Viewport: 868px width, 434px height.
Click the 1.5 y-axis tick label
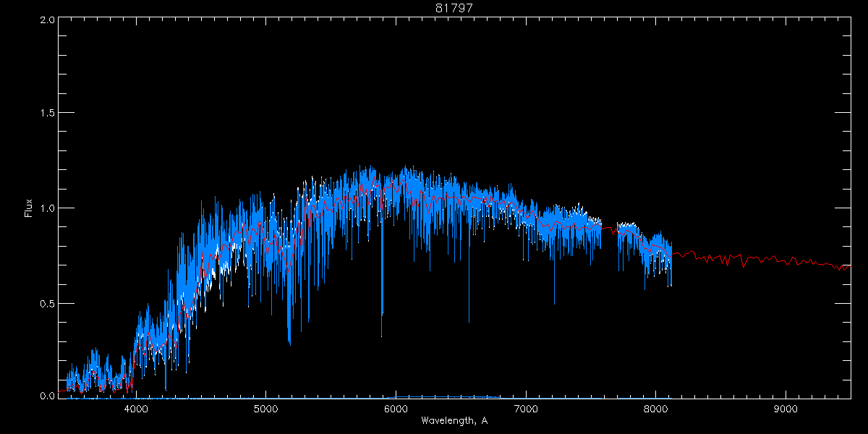tap(47, 114)
